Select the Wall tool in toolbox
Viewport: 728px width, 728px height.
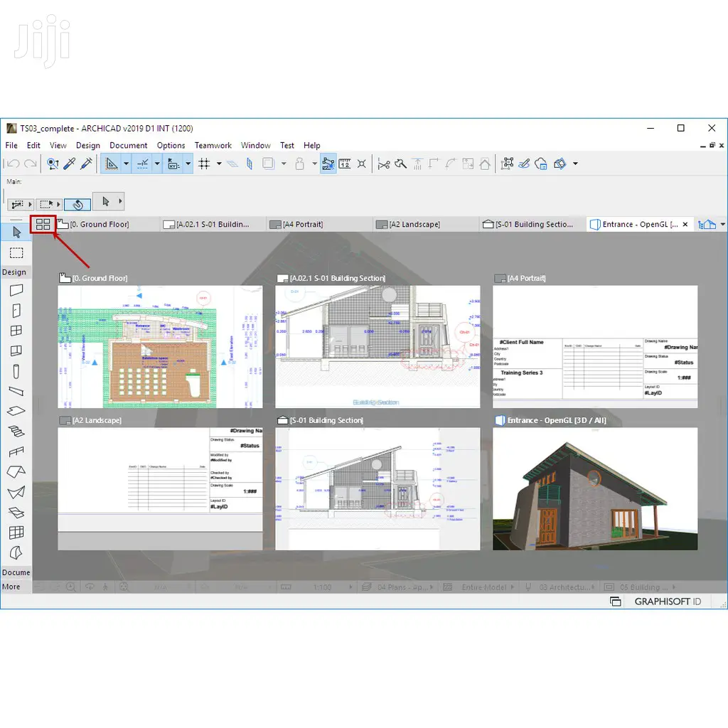(x=16, y=290)
